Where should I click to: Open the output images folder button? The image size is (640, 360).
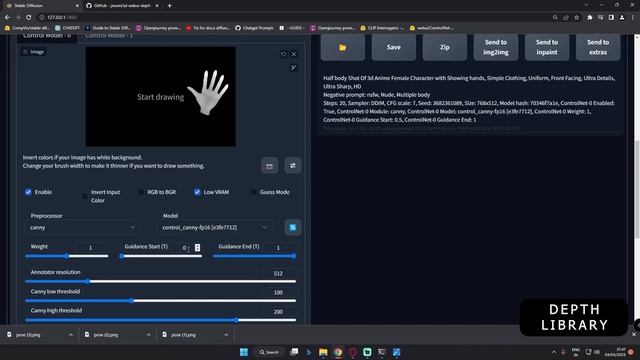[342, 47]
